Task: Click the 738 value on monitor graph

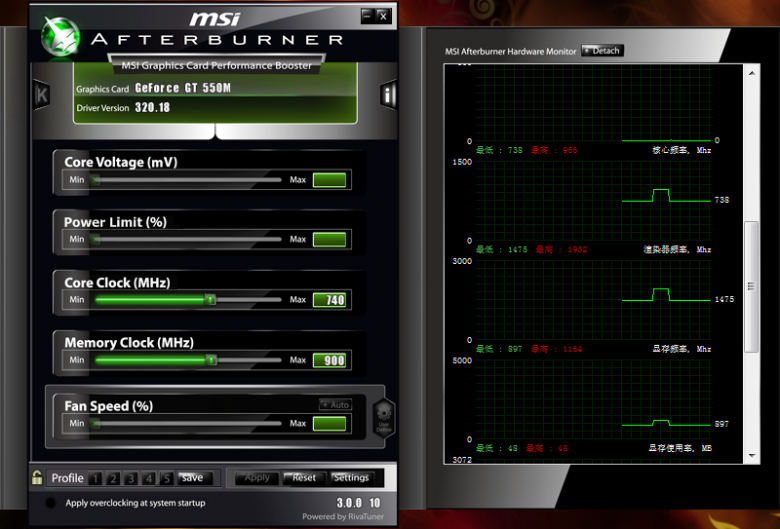Action: tap(722, 200)
